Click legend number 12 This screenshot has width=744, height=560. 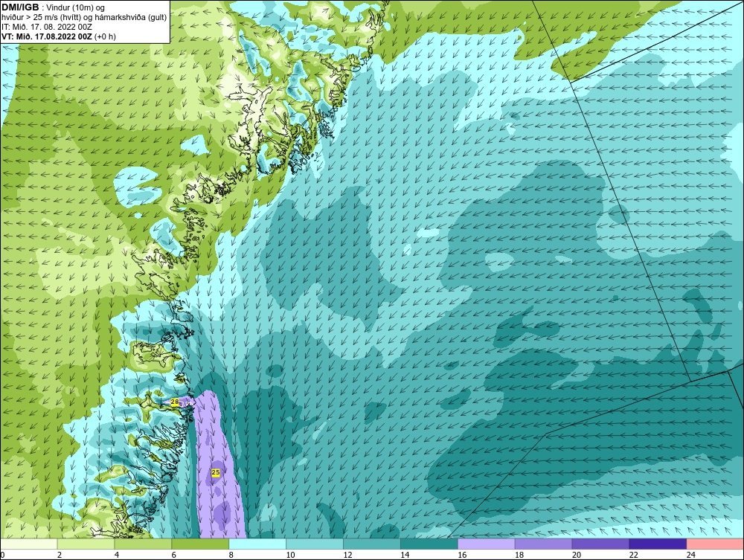click(347, 555)
